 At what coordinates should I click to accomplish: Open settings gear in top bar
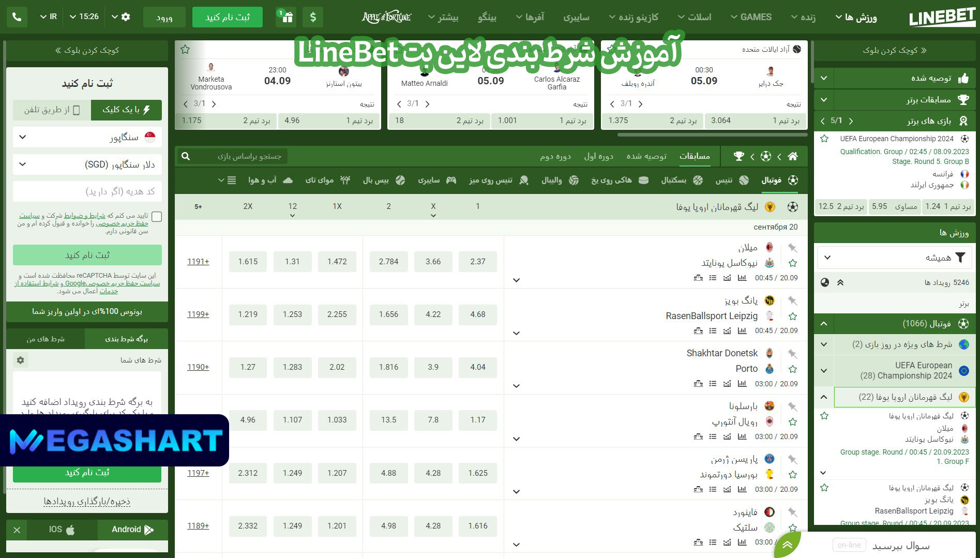coord(125,17)
